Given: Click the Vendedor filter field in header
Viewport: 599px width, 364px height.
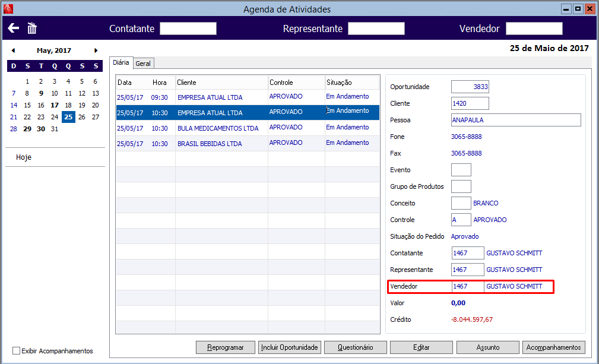Looking at the screenshot, I should click(x=534, y=29).
